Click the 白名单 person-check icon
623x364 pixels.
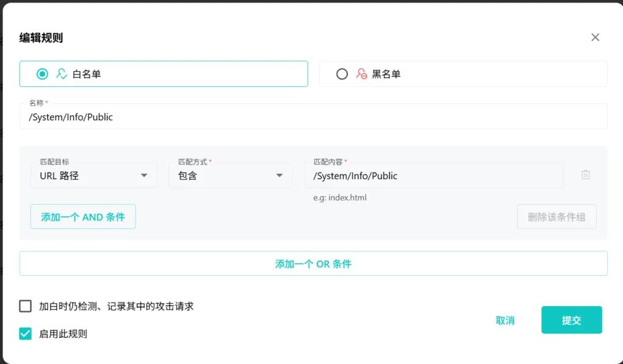point(61,74)
